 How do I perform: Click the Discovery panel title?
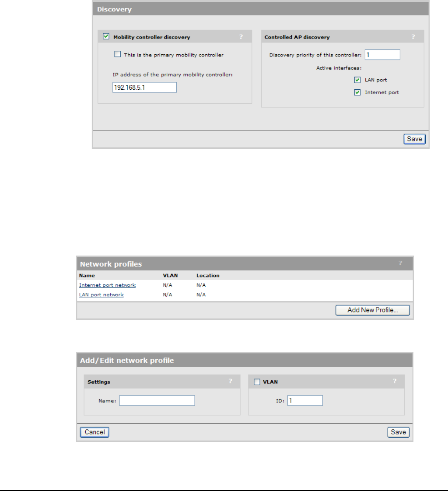coord(114,9)
